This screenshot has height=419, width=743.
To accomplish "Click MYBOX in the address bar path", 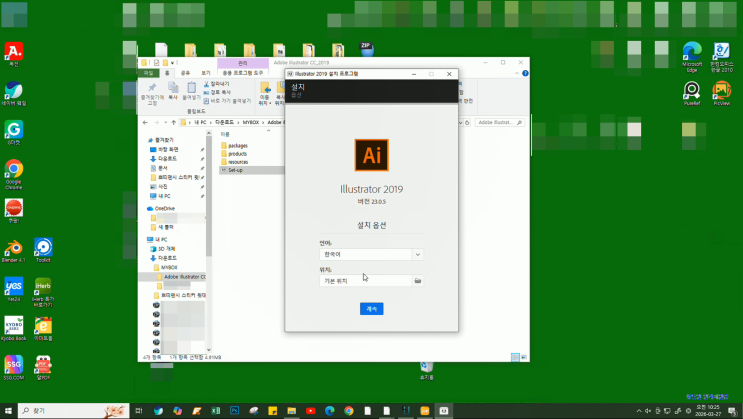I will [251, 122].
